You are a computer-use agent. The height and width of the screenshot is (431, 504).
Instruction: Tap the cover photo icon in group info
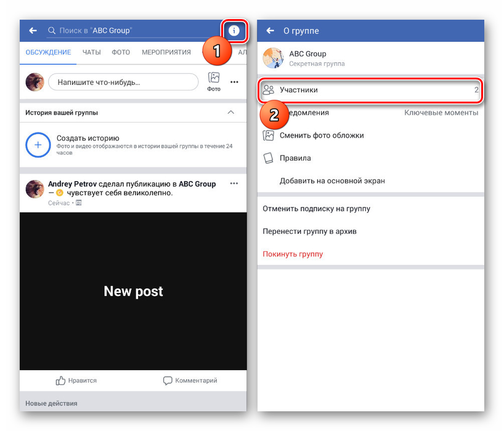269,135
